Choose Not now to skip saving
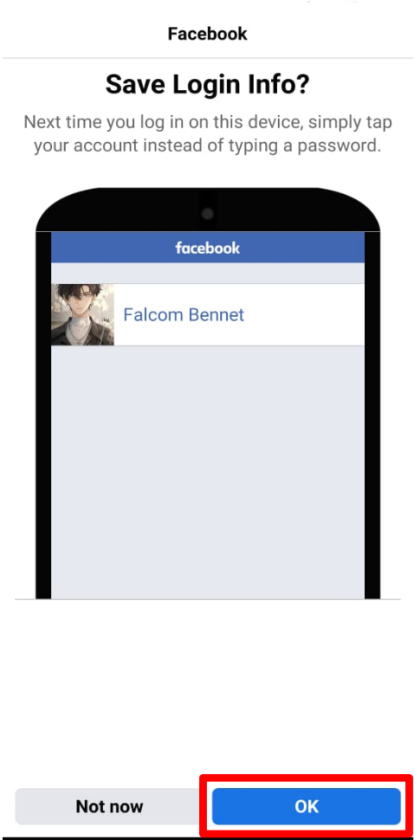This screenshot has width=414, height=840. [x=110, y=806]
